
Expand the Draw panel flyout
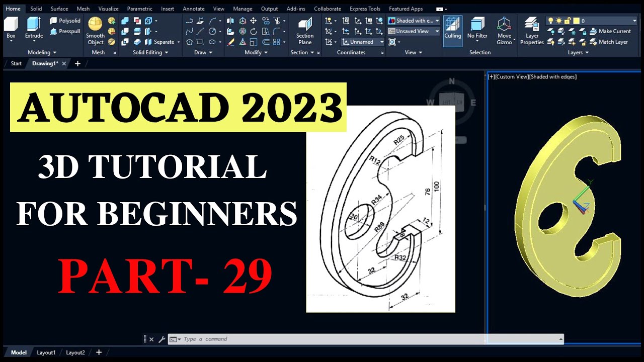coord(203,52)
